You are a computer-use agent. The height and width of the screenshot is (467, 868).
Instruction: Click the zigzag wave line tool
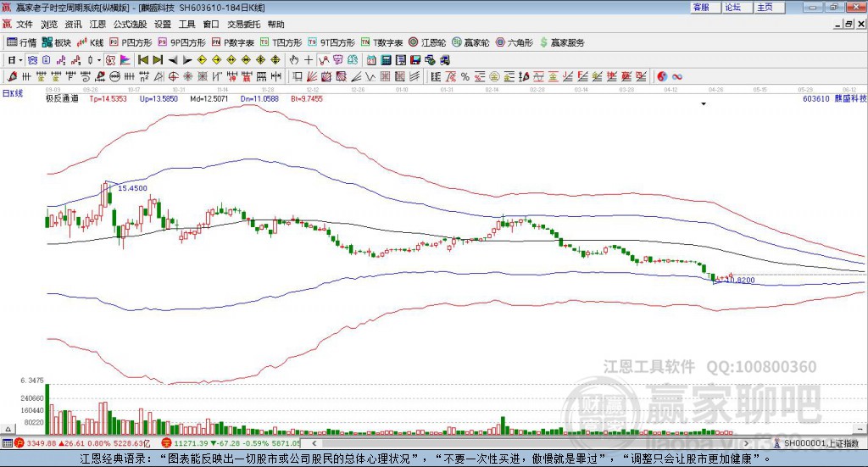point(370,76)
